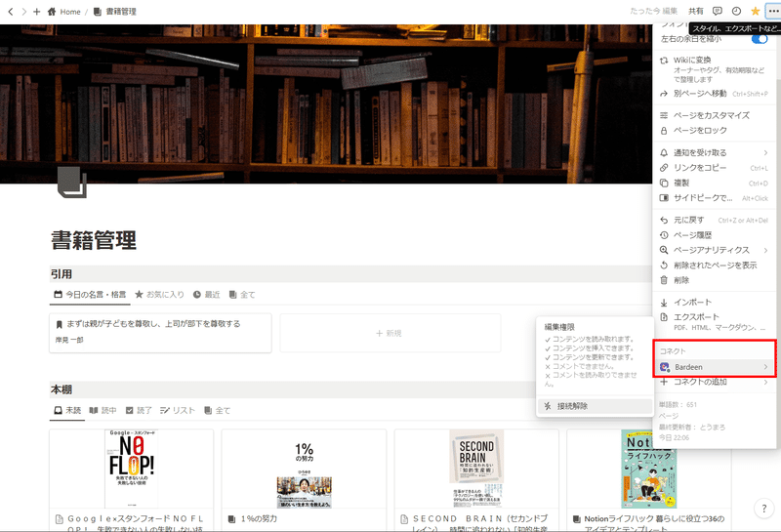The width and height of the screenshot is (781, 532).
Task: Choose 別ページへ移動
Action: point(715,93)
